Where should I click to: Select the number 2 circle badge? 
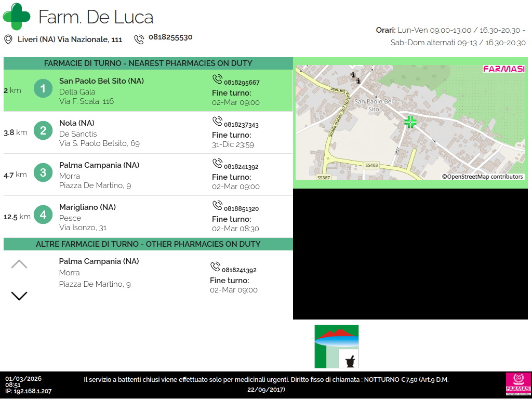[x=43, y=130]
